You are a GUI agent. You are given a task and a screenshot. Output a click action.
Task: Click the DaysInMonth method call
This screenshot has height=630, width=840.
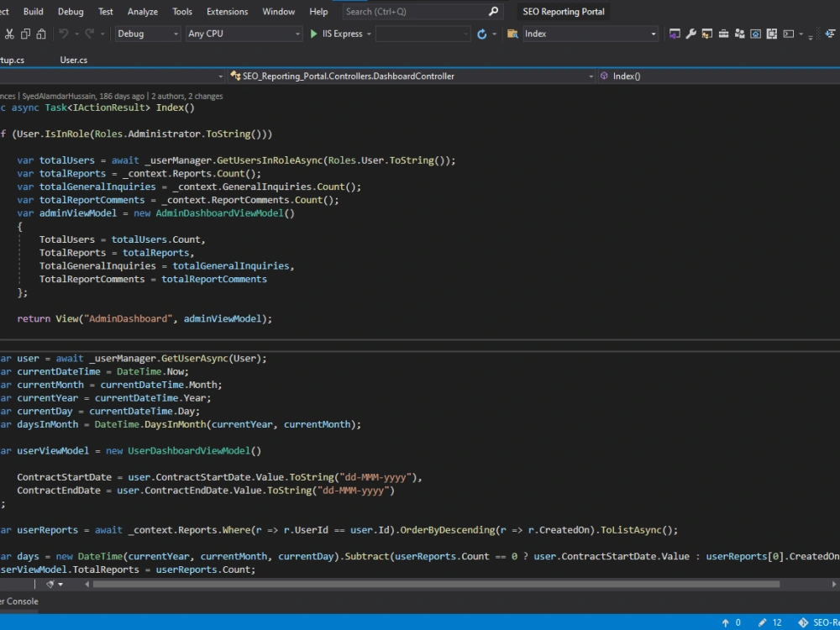tap(176, 424)
